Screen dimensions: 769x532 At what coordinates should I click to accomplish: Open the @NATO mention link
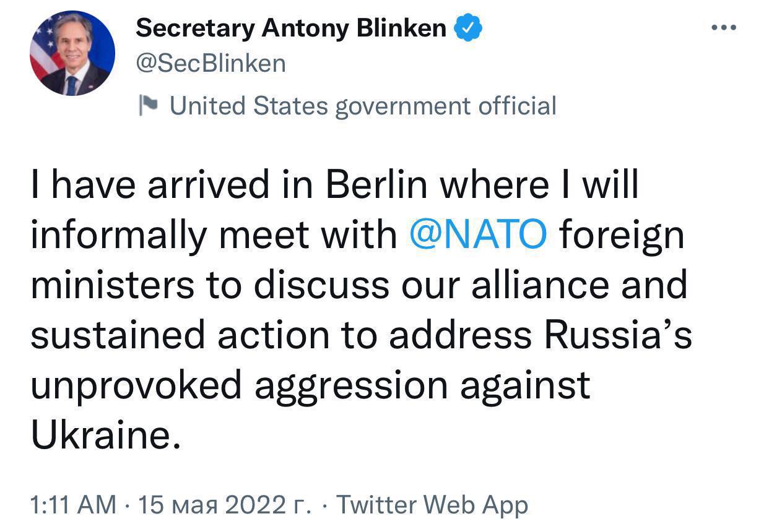point(478,235)
